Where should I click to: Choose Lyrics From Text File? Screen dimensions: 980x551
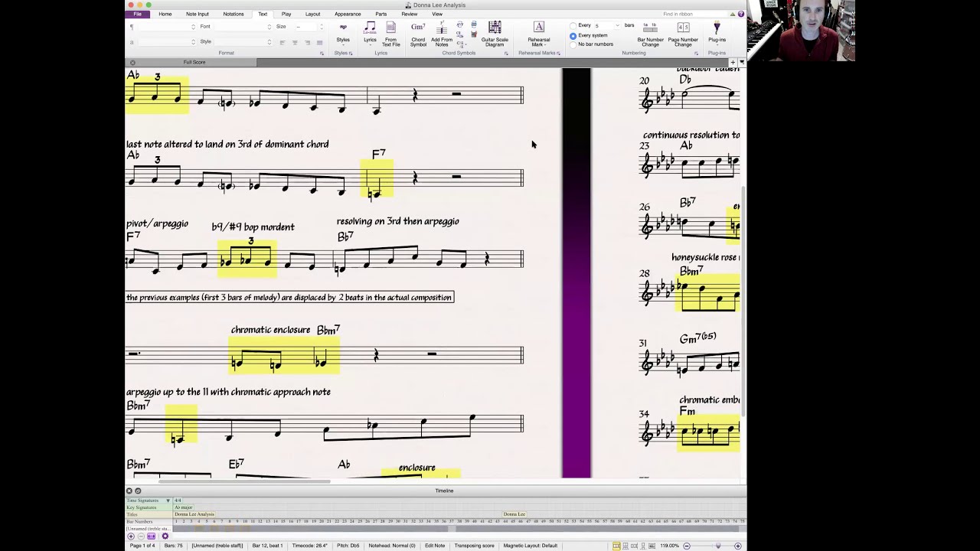[390, 34]
